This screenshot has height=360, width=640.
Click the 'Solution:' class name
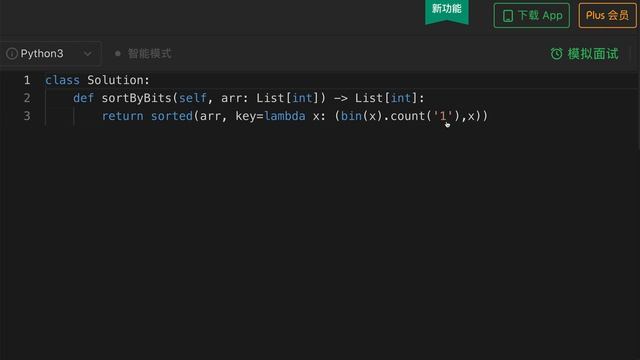pos(118,80)
